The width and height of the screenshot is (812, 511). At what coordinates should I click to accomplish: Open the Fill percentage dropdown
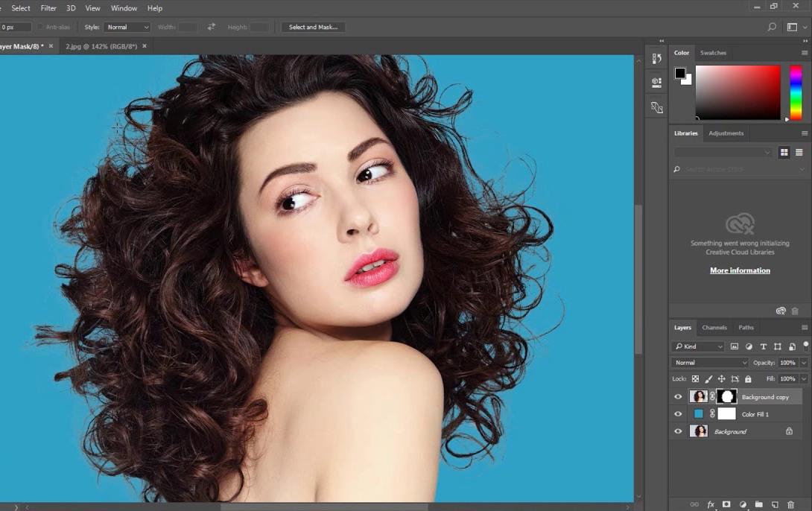pos(803,378)
